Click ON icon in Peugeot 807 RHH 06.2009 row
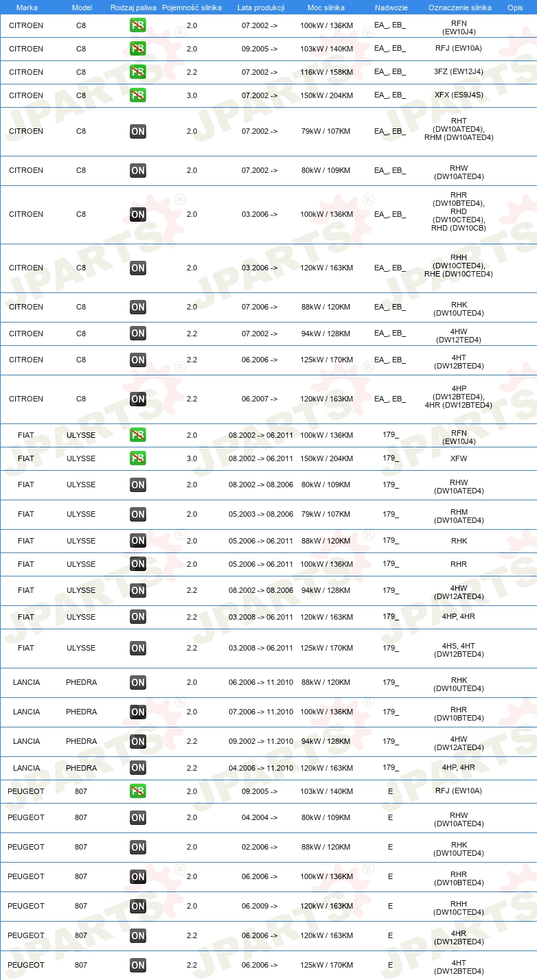The width and height of the screenshot is (537, 980). click(137, 906)
